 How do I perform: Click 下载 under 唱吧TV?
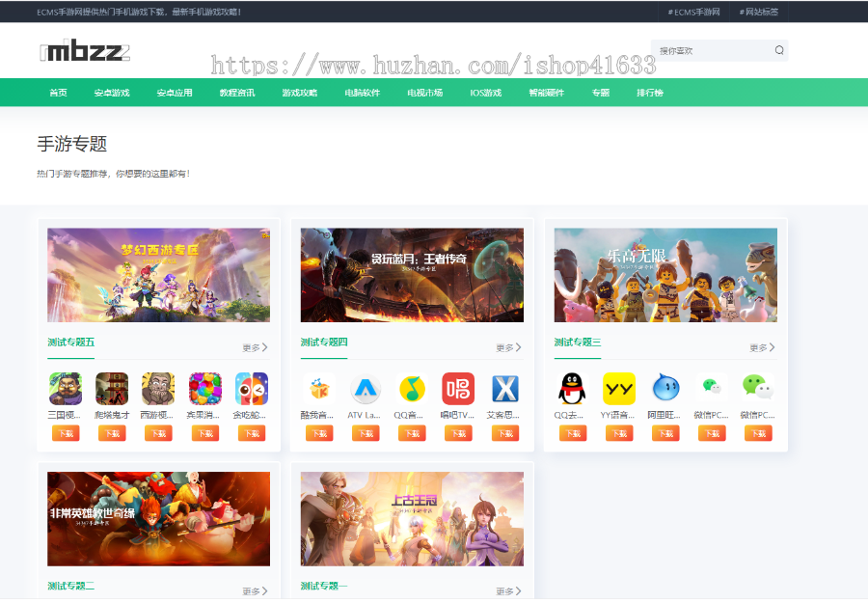click(x=458, y=433)
